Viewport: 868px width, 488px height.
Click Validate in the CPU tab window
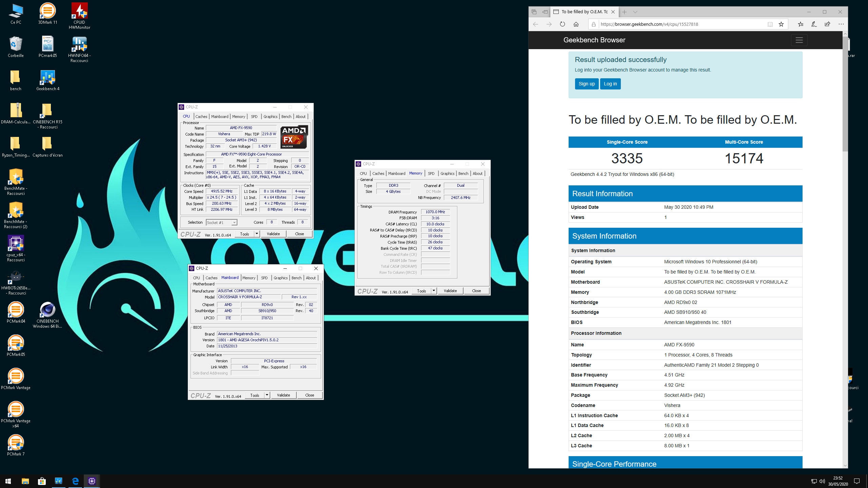point(273,234)
